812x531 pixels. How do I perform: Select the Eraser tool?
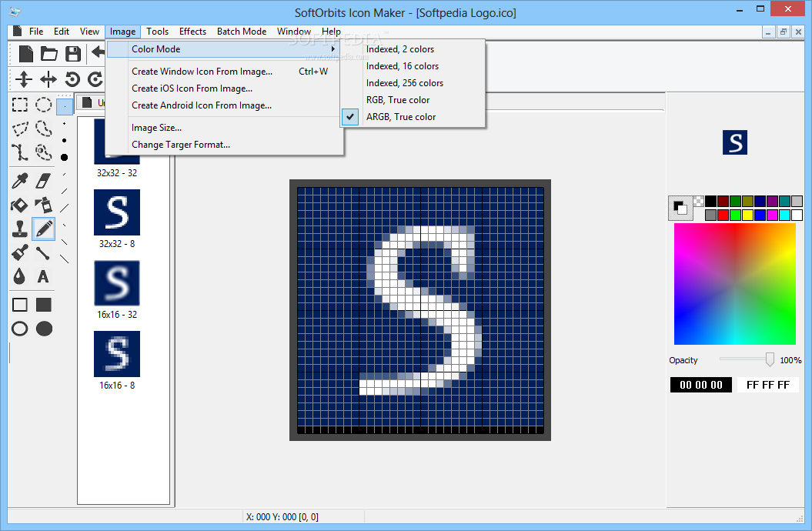click(x=44, y=179)
